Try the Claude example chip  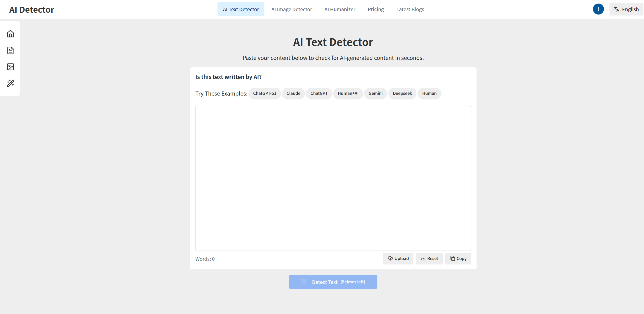[x=293, y=93]
